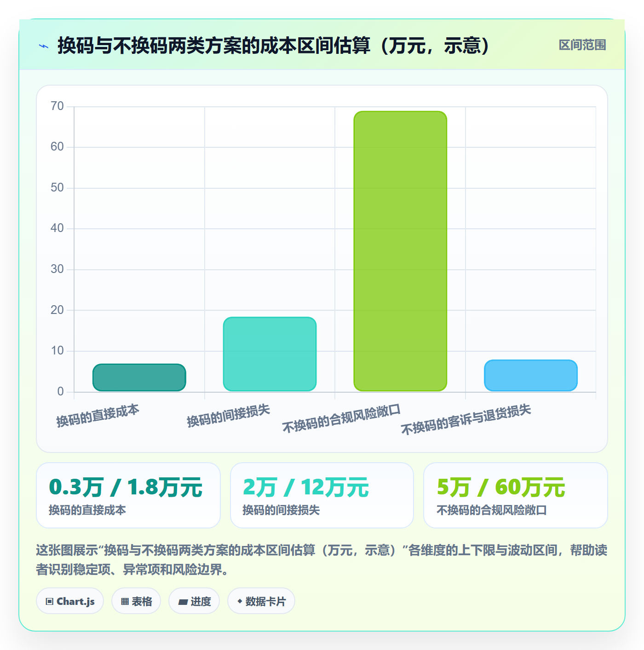Click the 5万 / 60万元 data card
Screen dimensions: 644x650
tap(516, 495)
